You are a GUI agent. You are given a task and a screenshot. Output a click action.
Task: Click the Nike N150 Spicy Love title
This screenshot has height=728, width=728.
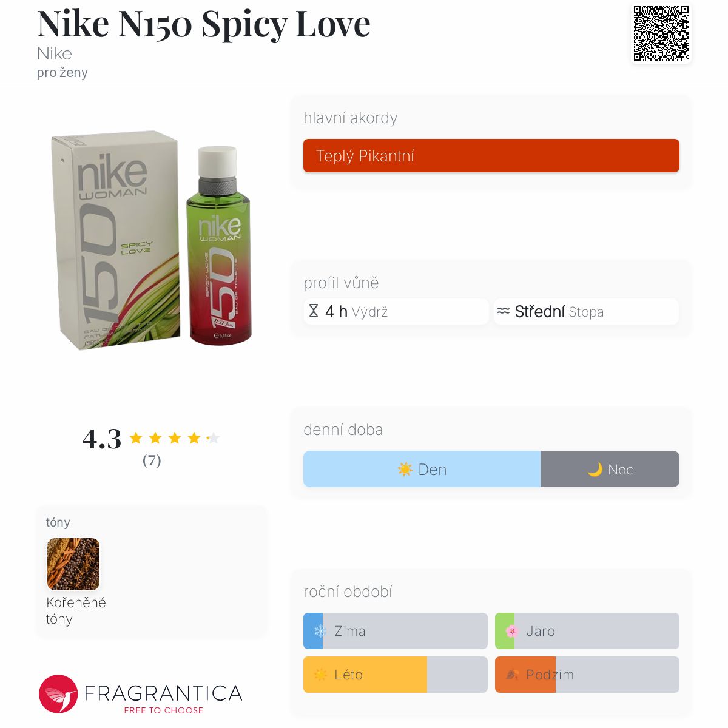point(203,24)
